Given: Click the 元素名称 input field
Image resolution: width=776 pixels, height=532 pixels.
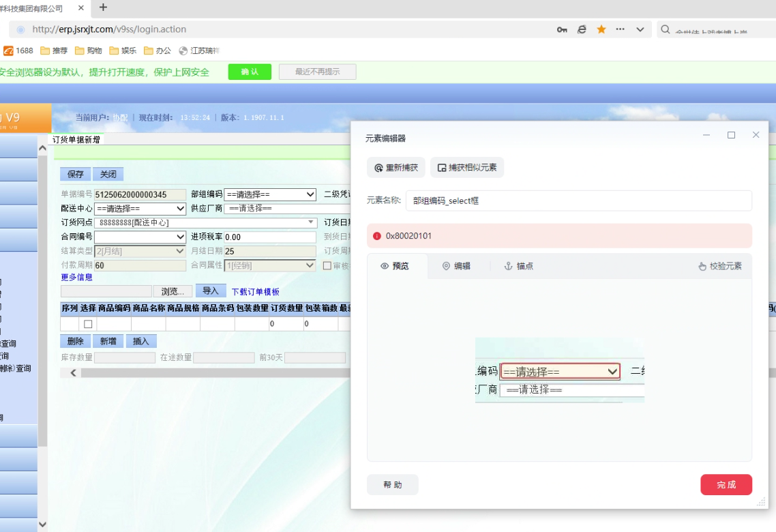Looking at the screenshot, I should click(578, 201).
